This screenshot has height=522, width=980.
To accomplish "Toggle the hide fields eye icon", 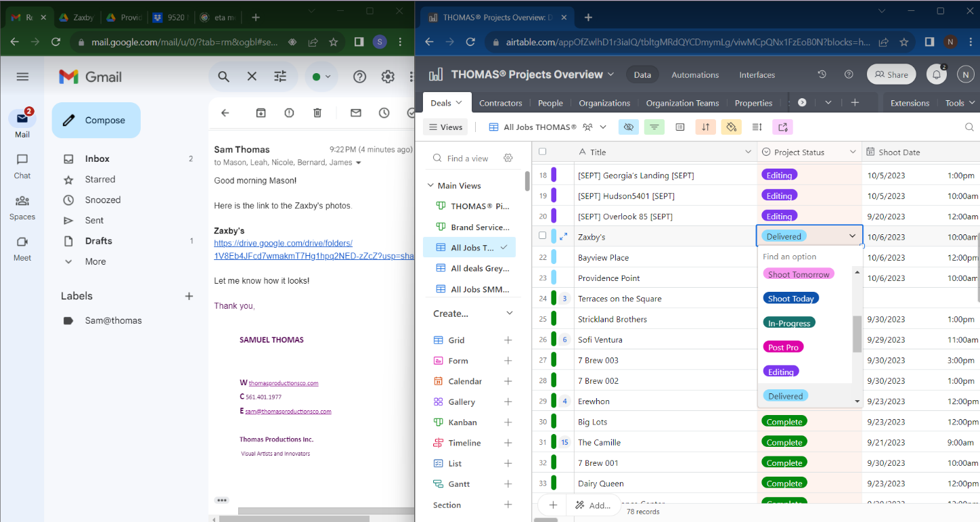I will (x=628, y=127).
